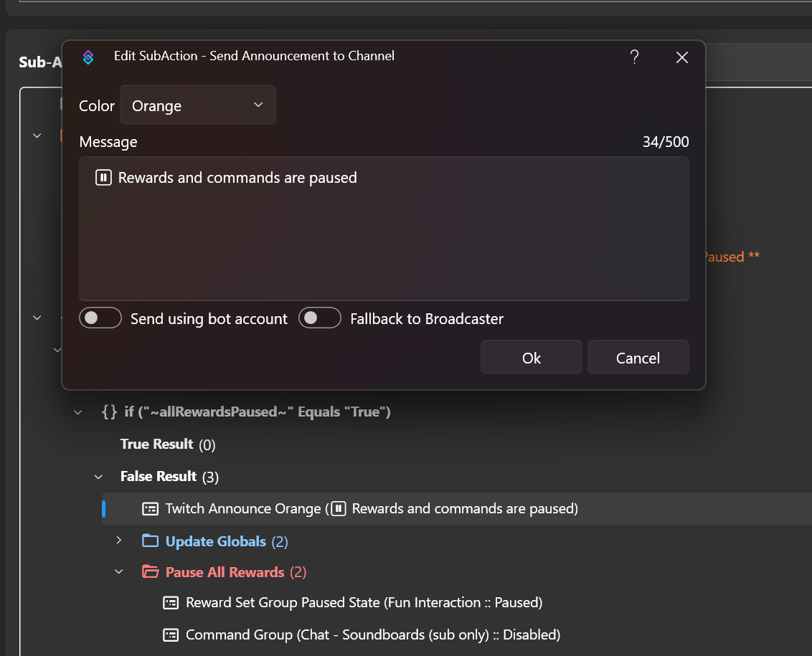The height and width of the screenshot is (656, 812).
Task: Click the help question mark icon
Action: (x=634, y=57)
